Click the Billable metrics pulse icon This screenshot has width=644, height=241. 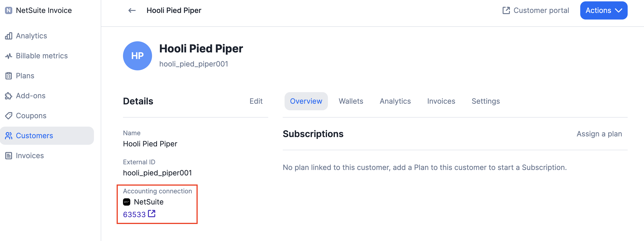[8, 56]
